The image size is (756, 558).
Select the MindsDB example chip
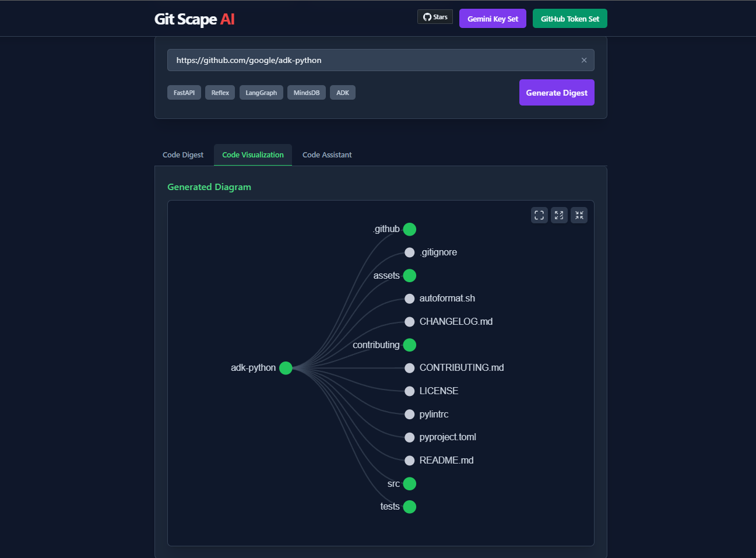click(x=307, y=93)
